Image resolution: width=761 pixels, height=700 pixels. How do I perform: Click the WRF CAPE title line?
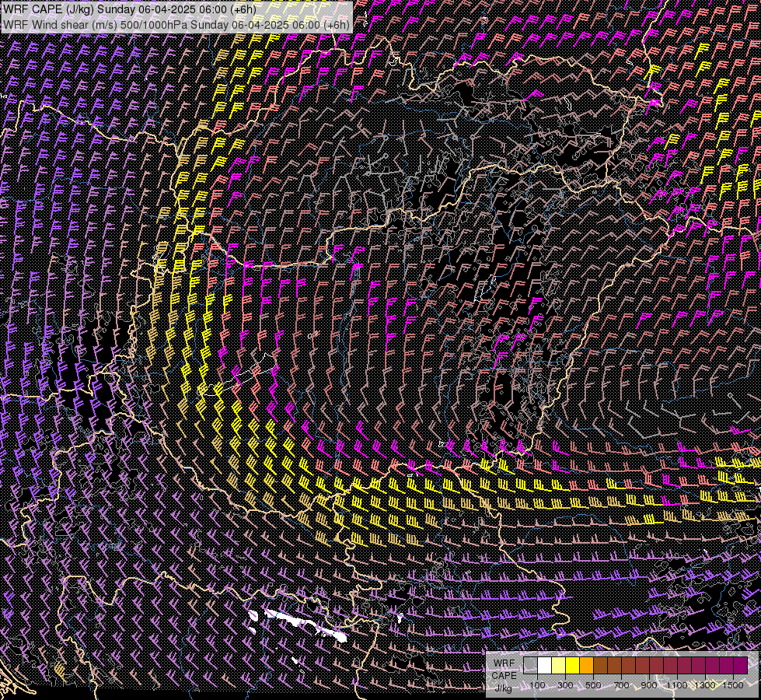(130, 9)
